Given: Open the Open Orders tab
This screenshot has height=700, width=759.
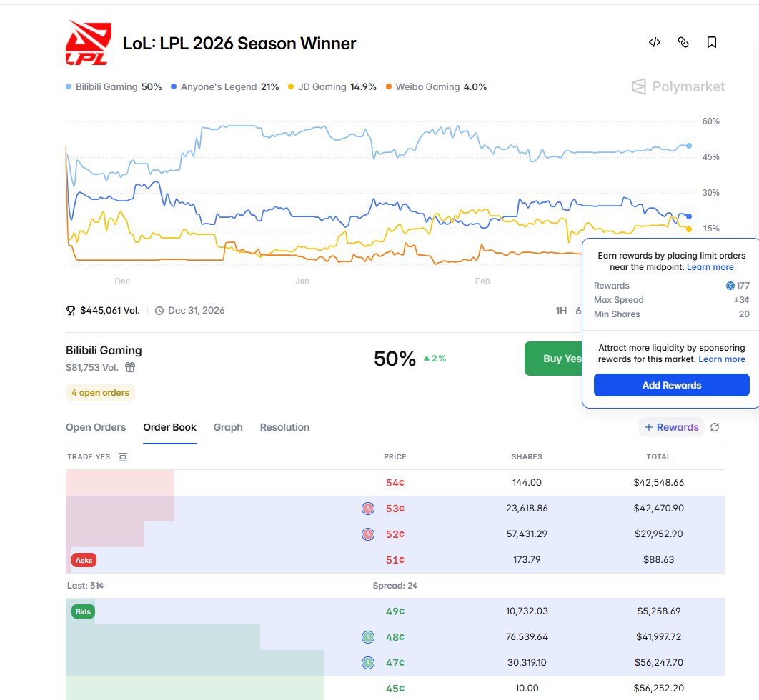Looking at the screenshot, I should pyautogui.click(x=96, y=427).
